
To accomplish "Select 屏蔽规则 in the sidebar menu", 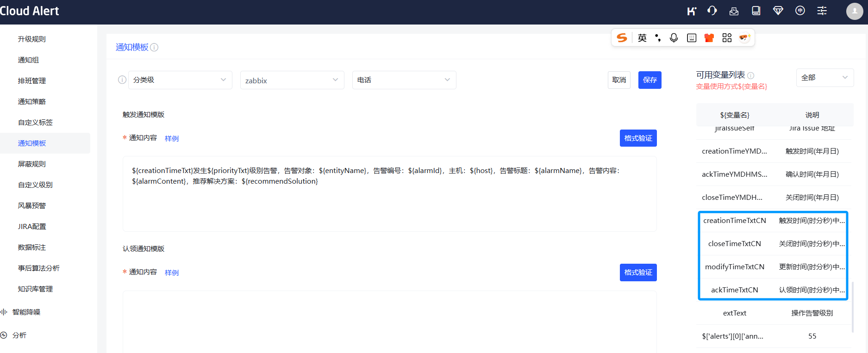I will (x=32, y=164).
